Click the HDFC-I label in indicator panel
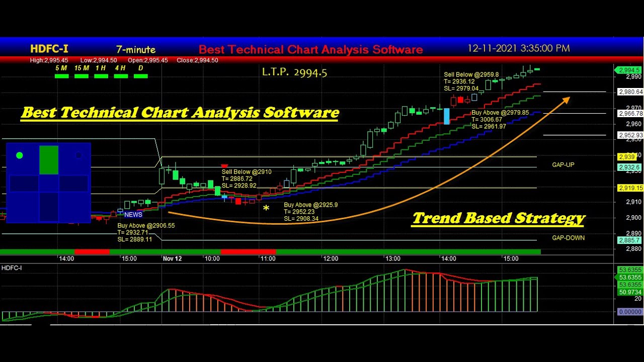The width and height of the screenshot is (644, 362). [12, 268]
